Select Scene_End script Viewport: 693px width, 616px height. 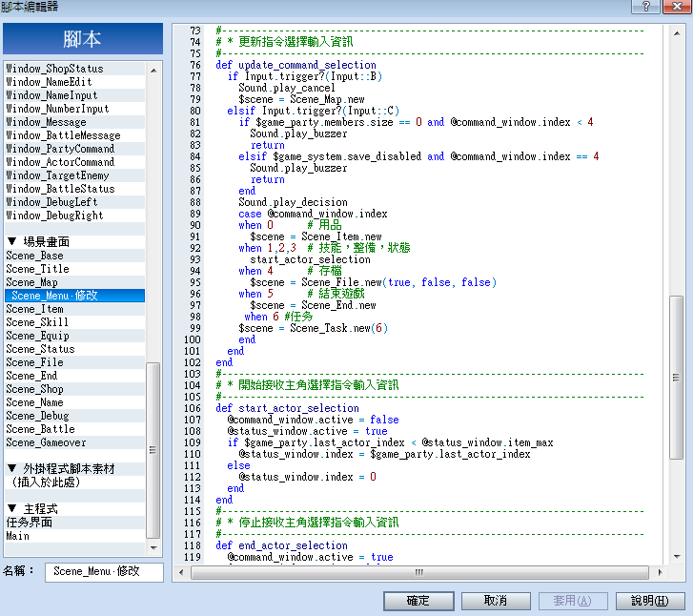point(74,376)
